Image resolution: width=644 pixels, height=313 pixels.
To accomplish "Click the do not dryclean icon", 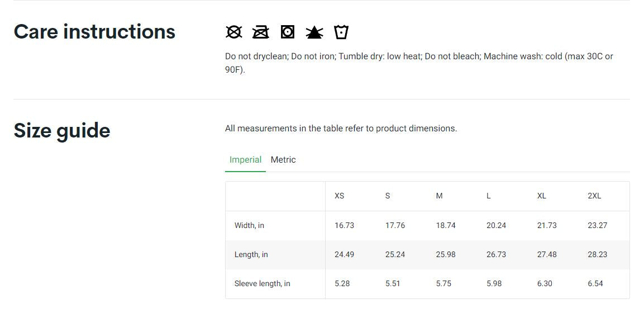I will pyautogui.click(x=233, y=32).
